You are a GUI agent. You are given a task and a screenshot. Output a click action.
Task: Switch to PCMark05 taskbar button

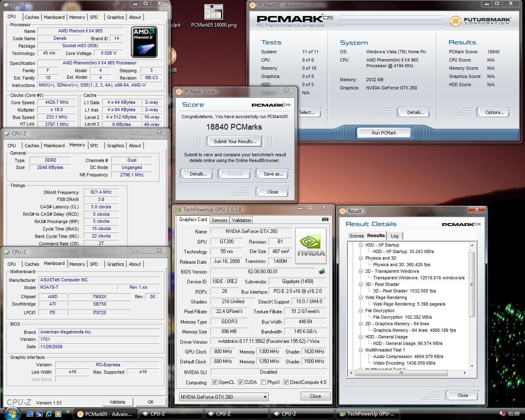(105, 414)
